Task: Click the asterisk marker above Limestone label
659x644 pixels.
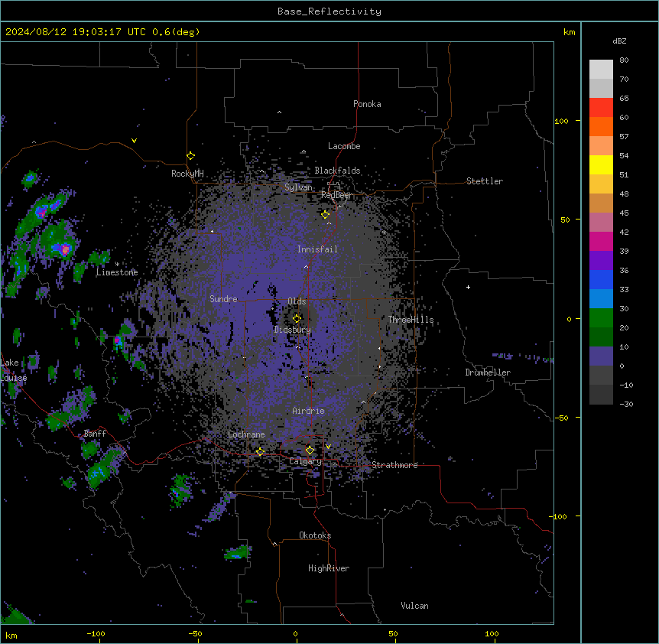Action: click(117, 264)
